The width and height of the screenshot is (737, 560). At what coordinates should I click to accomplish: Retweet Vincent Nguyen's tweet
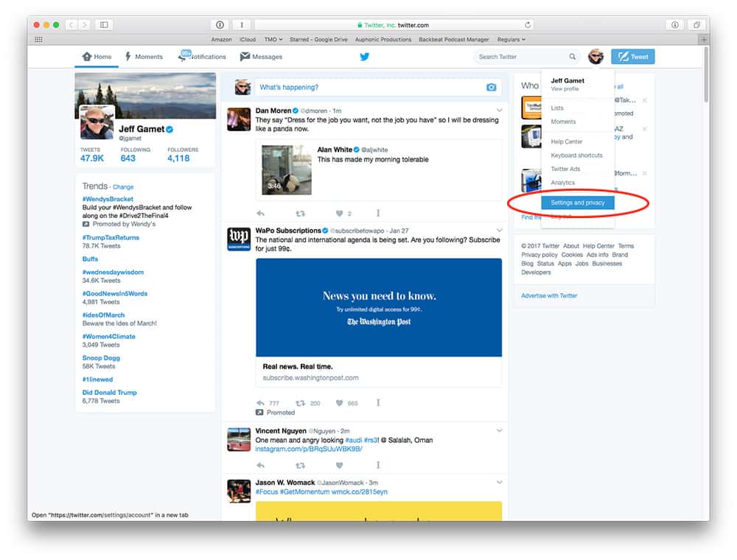pyautogui.click(x=300, y=466)
